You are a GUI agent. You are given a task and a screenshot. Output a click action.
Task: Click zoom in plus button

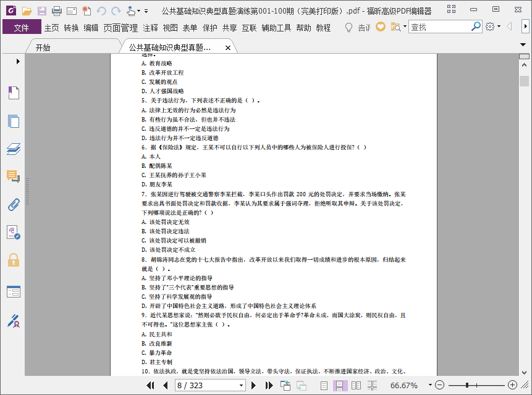(512, 385)
